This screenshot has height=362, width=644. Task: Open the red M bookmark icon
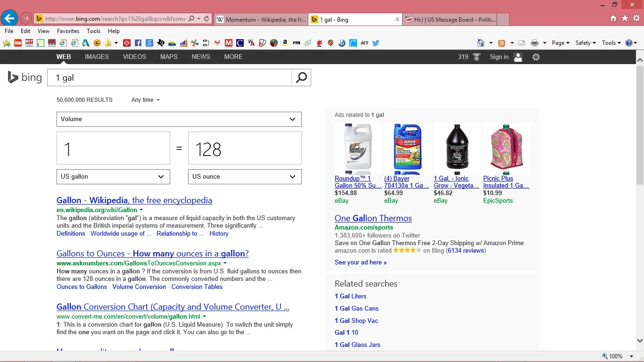[229, 43]
